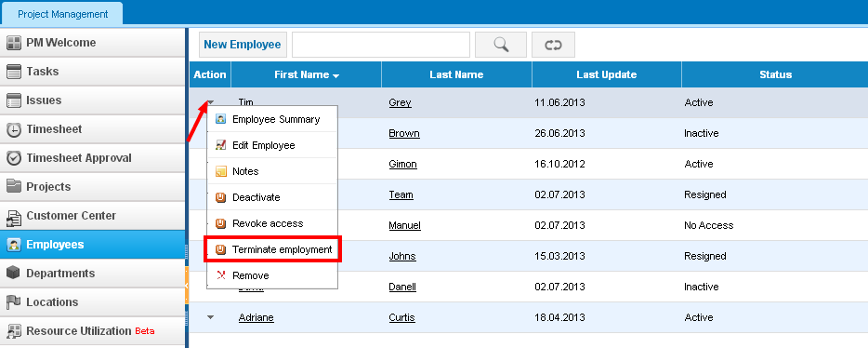Switch to Project Management tab
Image resolution: width=868 pixels, height=348 pixels.
click(x=62, y=14)
